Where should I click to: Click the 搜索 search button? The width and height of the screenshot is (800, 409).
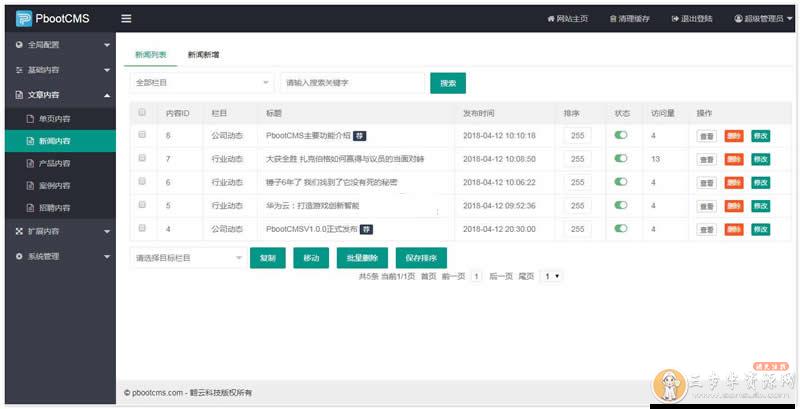tap(447, 83)
